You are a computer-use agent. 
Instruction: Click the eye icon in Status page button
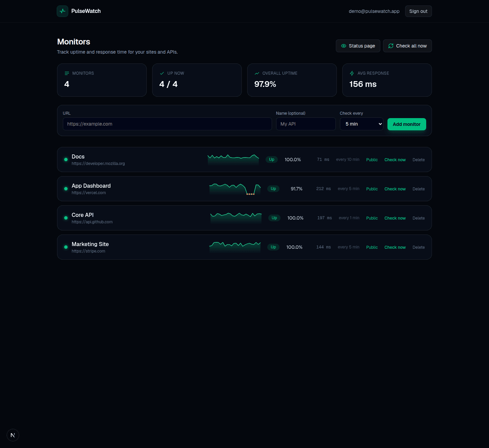pos(344,46)
